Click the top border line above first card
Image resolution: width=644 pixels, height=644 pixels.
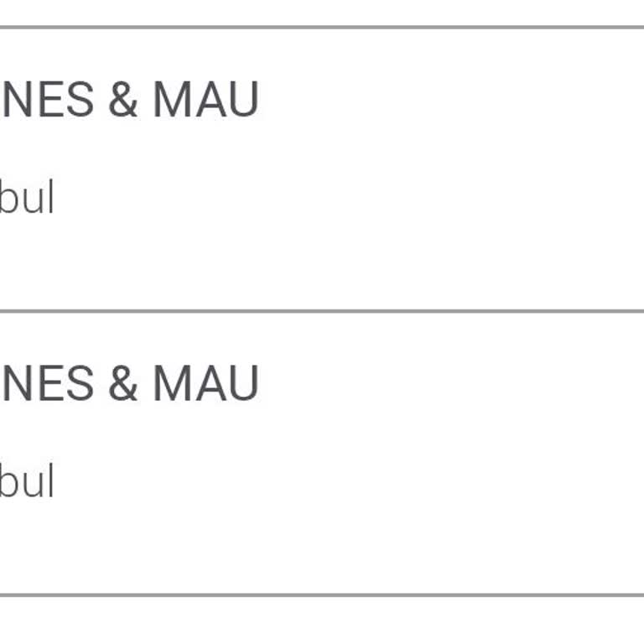pyautogui.click(x=322, y=27)
